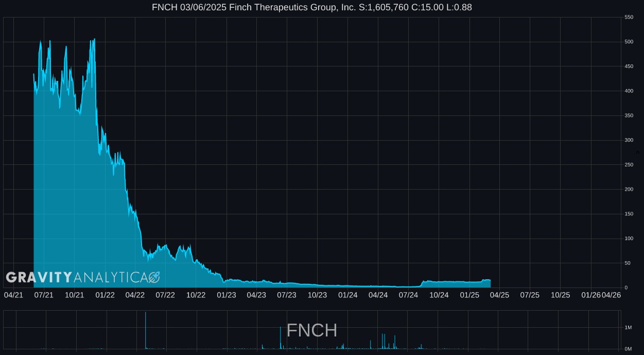The height and width of the screenshot is (355, 644).
Task: Select the 10/22 x-axis label
Action: tap(196, 295)
